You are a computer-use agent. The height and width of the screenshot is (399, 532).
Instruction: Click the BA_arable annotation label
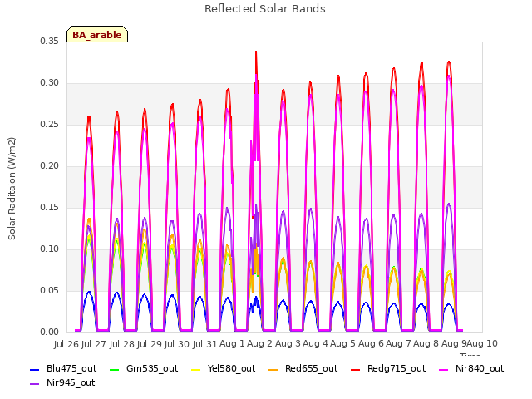(x=97, y=35)
